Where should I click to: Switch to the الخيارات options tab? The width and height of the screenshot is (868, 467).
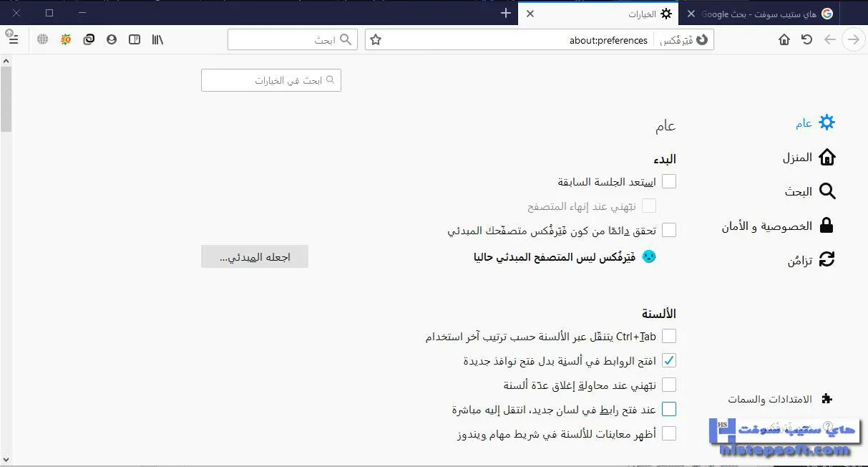(x=598, y=14)
